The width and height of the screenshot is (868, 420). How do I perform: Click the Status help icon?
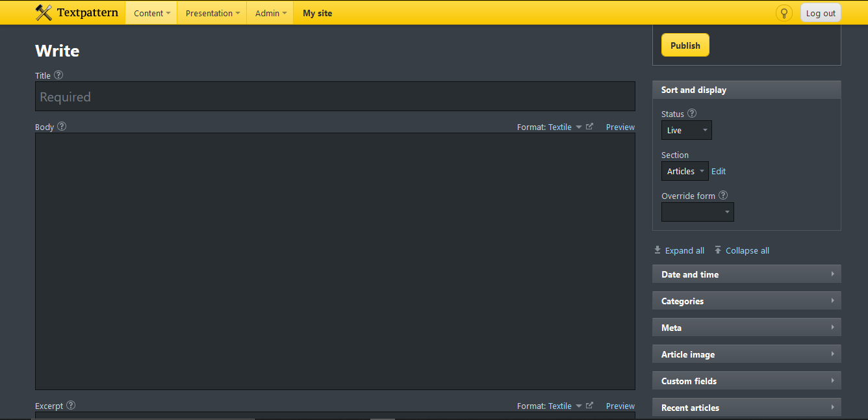[x=692, y=114]
